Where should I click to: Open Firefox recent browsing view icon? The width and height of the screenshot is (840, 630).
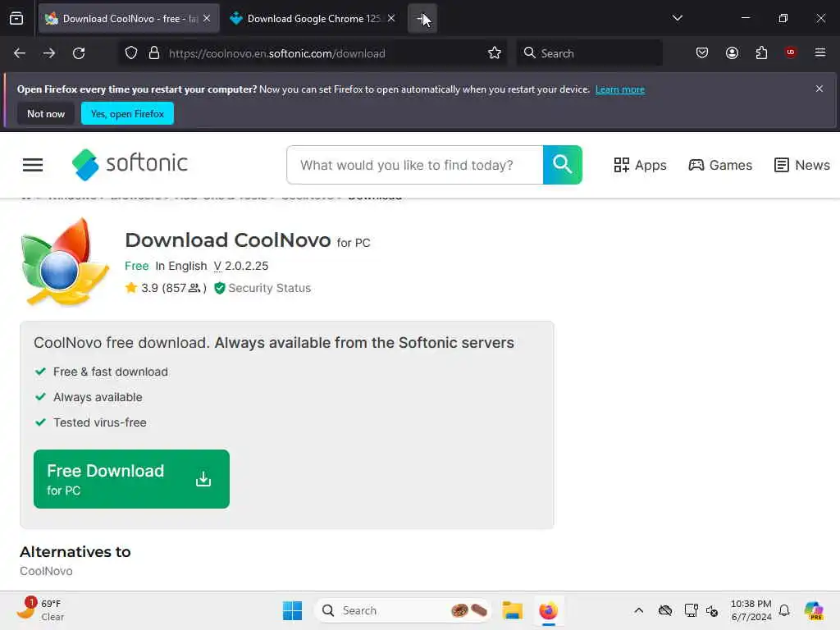(x=16, y=18)
